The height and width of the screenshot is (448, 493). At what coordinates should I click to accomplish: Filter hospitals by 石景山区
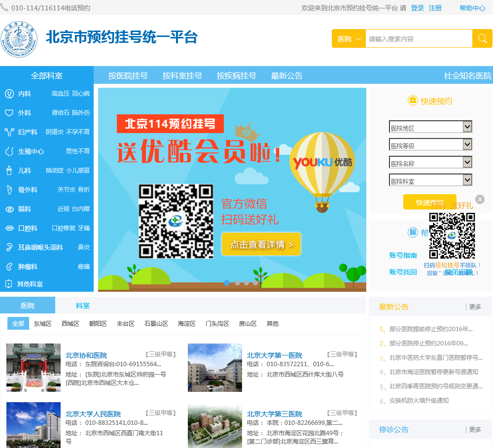[156, 323]
